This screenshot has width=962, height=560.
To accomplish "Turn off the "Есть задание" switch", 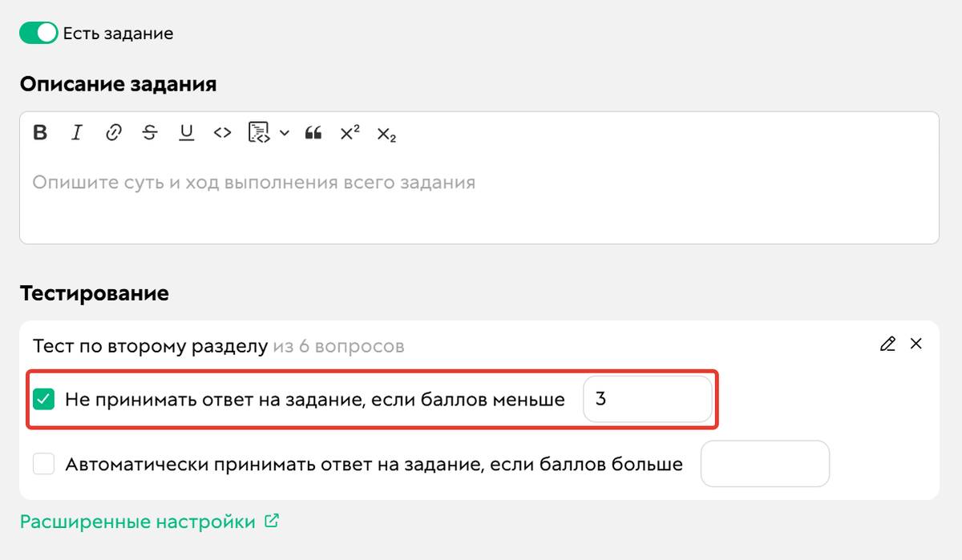I will click(39, 33).
